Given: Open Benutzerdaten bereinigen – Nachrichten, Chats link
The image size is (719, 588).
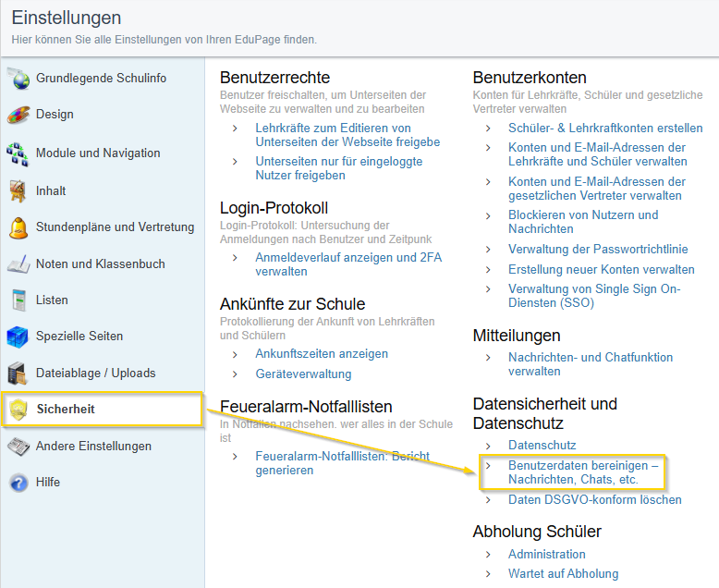Looking at the screenshot, I should (x=582, y=472).
